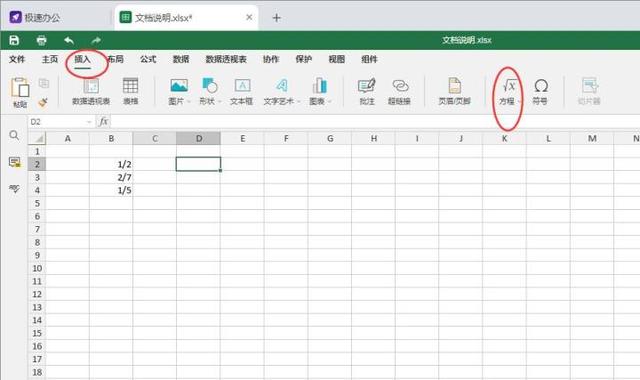This screenshot has height=380, width=640.
Task: Insert a hyperlink (超链接)
Action: (x=399, y=92)
